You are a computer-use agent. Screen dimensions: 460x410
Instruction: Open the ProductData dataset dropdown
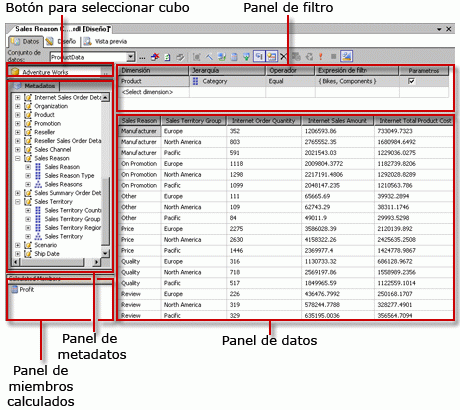click(x=131, y=57)
